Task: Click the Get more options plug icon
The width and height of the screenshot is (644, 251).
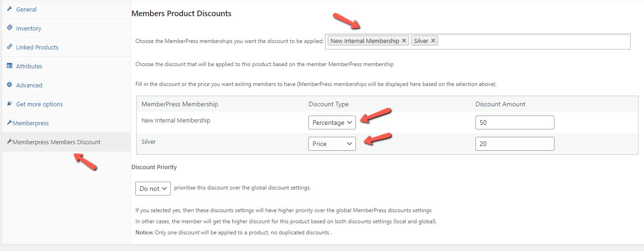Action: click(9, 104)
